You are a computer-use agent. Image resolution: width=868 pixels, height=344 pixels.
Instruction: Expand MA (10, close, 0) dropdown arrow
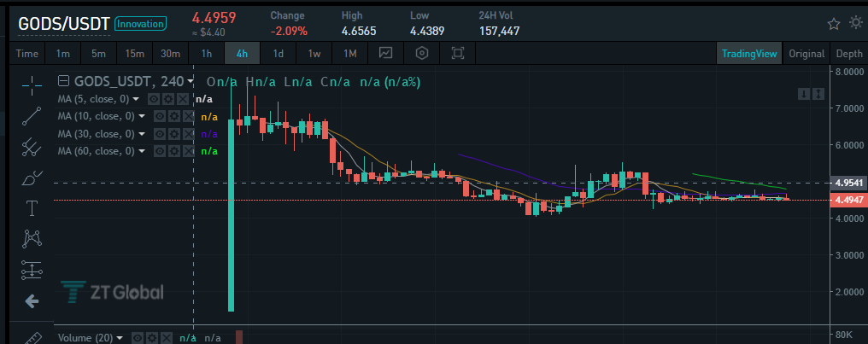(x=142, y=117)
